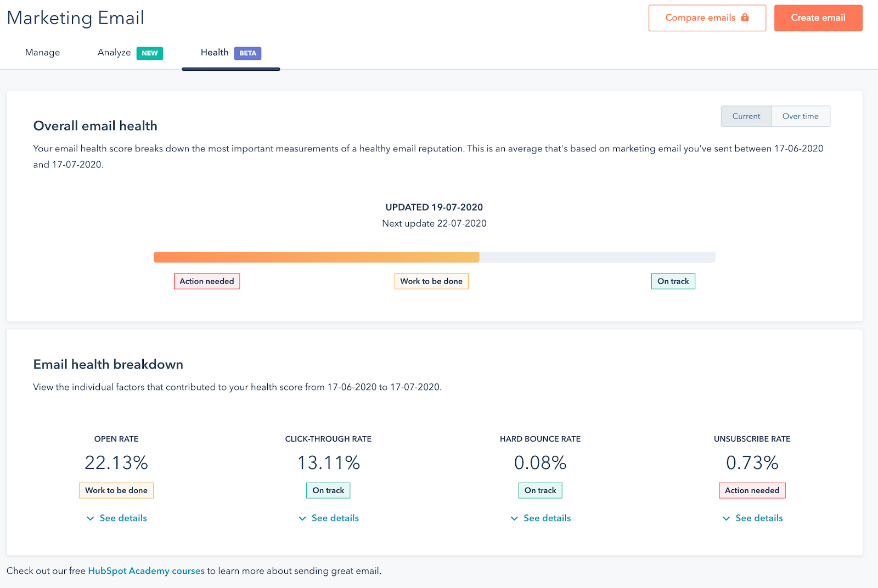Switch to Current health view
The height and width of the screenshot is (588, 878).
point(746,116)
